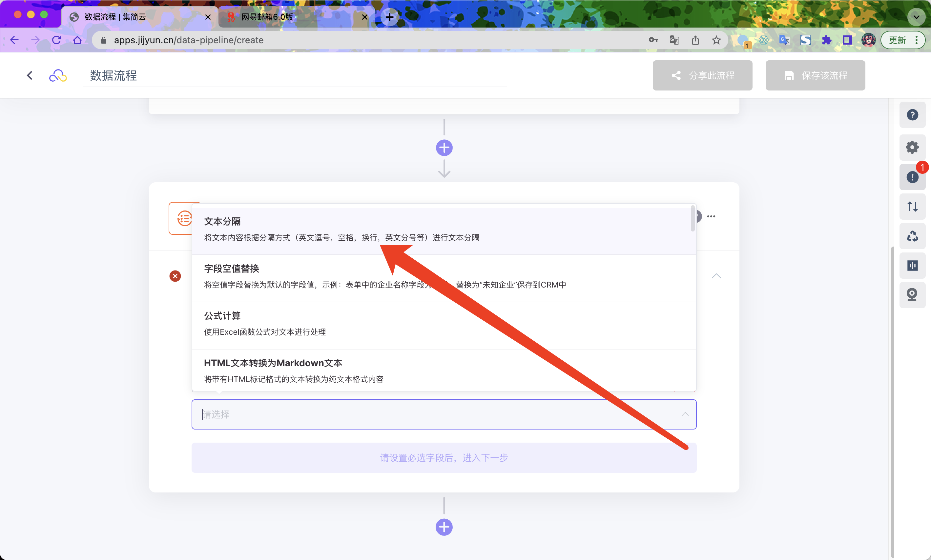Viewport: 931px width, 560px height.
Task: Click the dropdown list scrollbar thumb
Action: pos(693,218)
